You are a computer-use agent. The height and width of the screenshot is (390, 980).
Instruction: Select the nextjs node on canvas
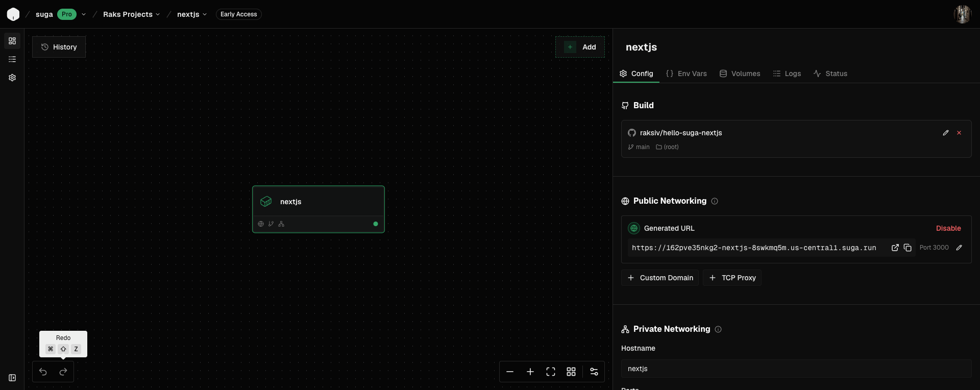[x=318, y=209]
